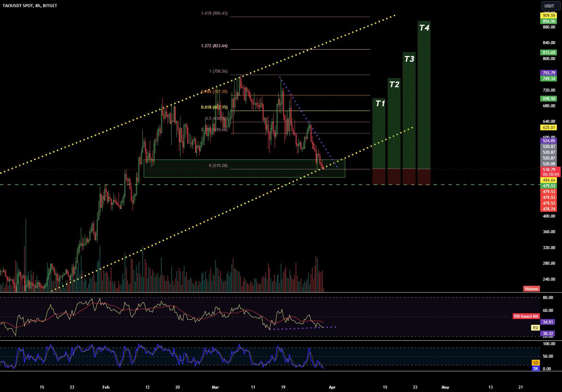Click the 720.00 price axis label
This screenshot has width=562, height=392.
click(x=549, y=90)
